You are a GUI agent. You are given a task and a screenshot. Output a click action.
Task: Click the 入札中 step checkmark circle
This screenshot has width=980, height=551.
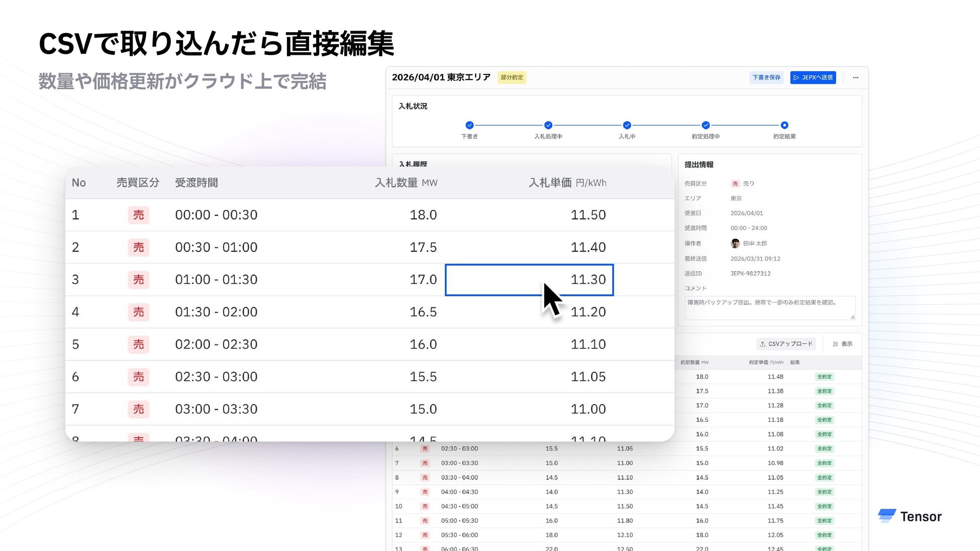(627, 125)
